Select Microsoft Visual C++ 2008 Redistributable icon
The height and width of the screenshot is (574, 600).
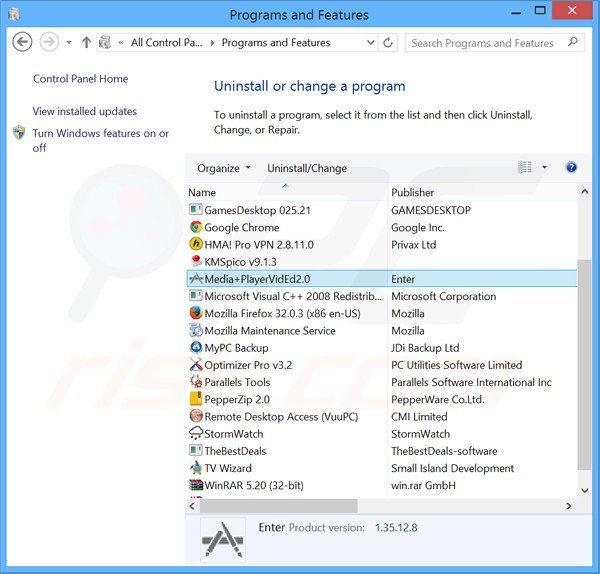click(x=196, y=296)
